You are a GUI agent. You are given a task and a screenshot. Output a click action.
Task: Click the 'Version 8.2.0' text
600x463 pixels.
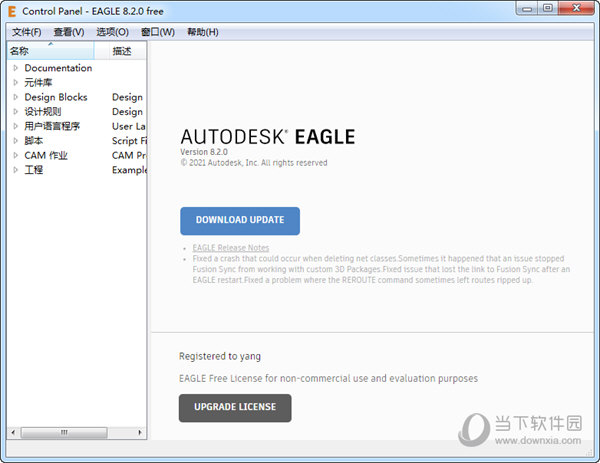point(204,152)
